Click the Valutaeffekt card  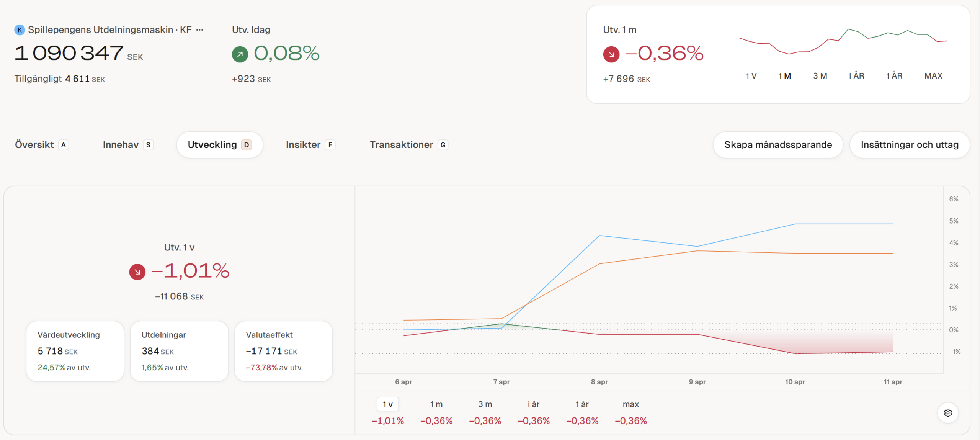coord(283,351)
